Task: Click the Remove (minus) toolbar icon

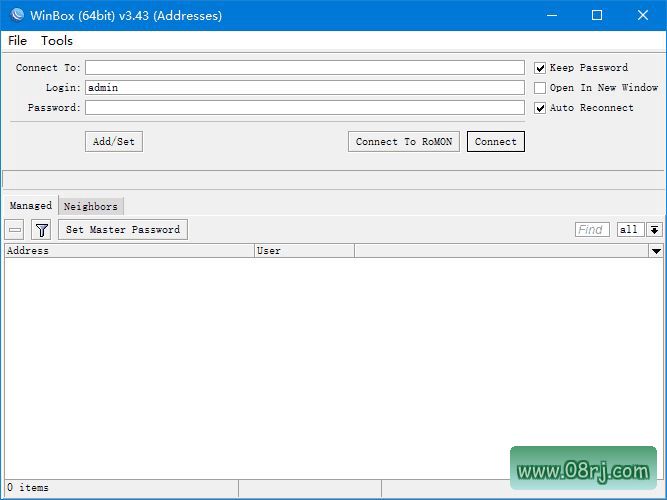Action: click(x=15, y=230)
